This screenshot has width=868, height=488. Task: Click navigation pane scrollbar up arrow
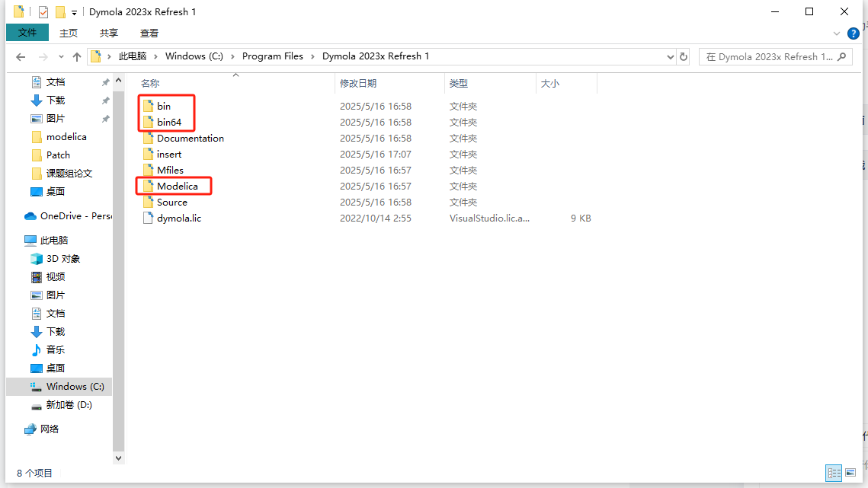(x=118, y=81)
